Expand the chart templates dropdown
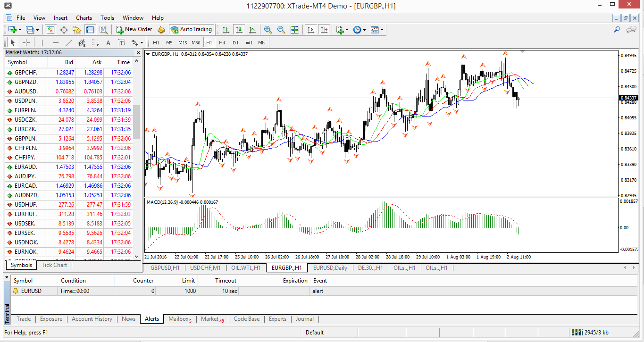The height and width of the screenshot is (342, 644). (x=382, y=30)
